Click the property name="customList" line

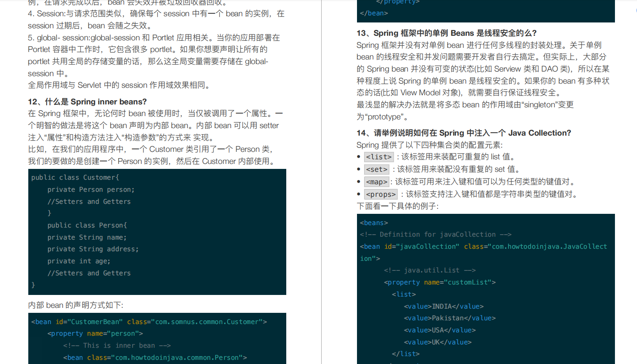pyautogui.click(x=440, y=282)
